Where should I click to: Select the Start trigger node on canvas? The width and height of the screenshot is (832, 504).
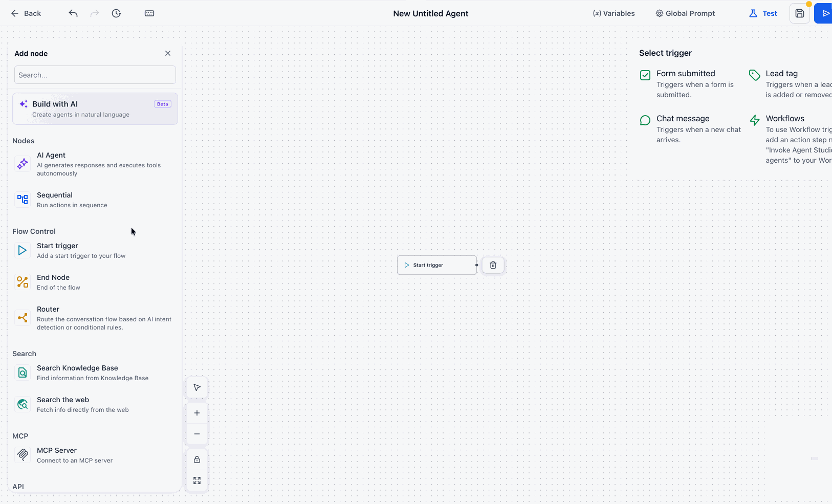pos(437,265)
